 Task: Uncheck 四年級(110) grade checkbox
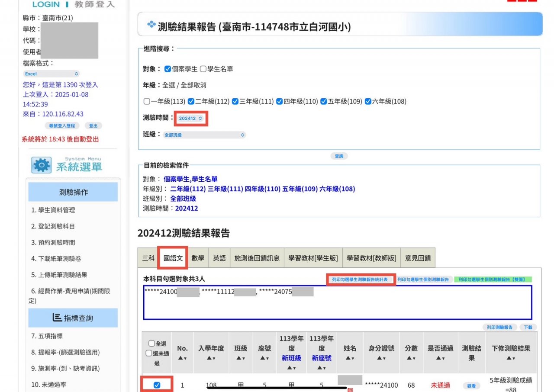(280, 101)
